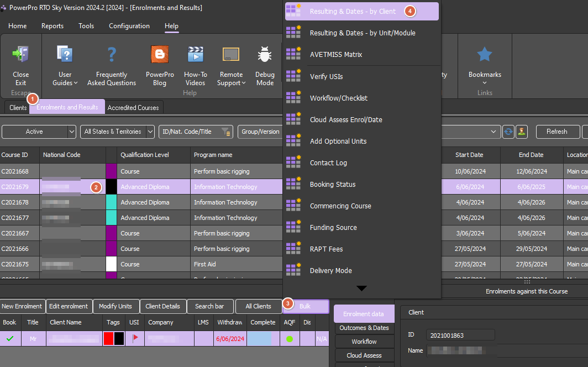Viewport: 588px width, 367px height.
Task: Click grid icon beside Delivery Mode
Action: click(293, 270)
